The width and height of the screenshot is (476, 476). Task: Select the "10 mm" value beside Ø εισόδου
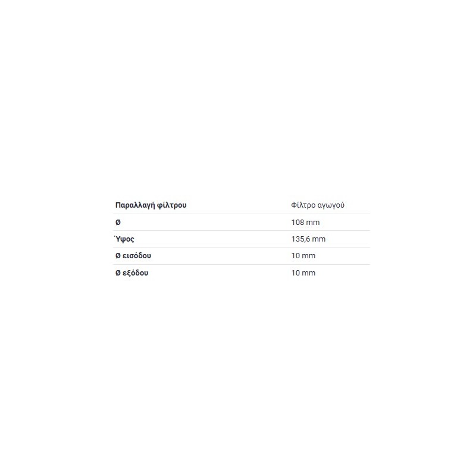(x=303, y=256)
